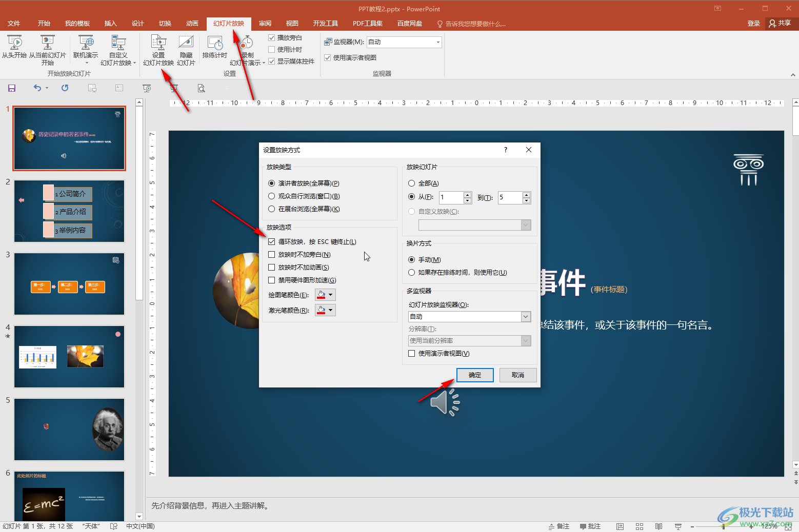The width and height of the screenshot is (799, 532).
Task: Open the Transitions (切换) tab
Action: [x=165, y=24]
